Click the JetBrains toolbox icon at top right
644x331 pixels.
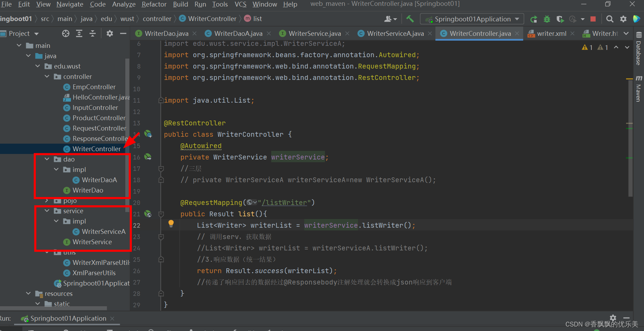pos(637,19)
